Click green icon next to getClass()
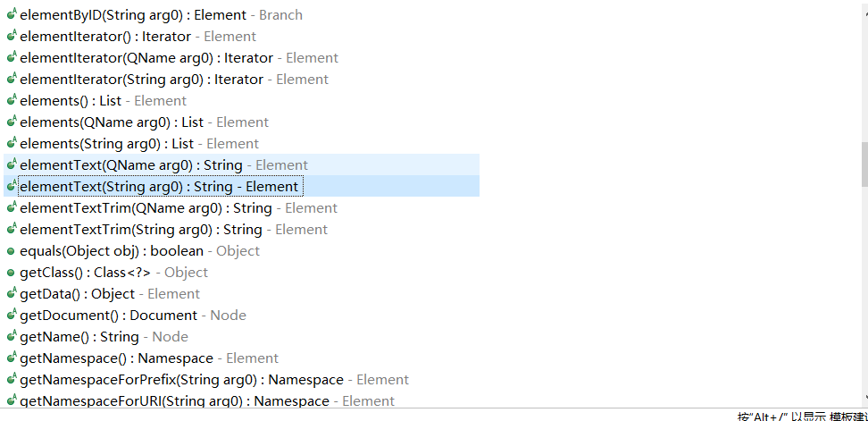 (x=11, y=273)
